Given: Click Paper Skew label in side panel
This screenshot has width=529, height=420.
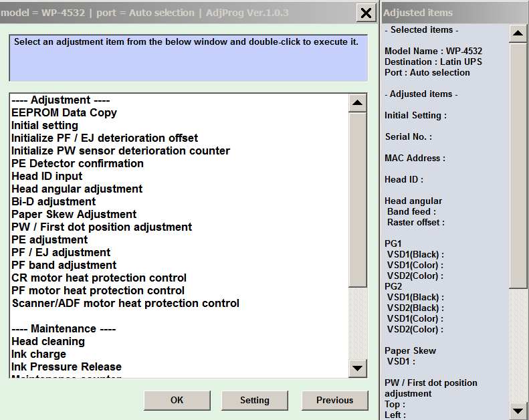Looking at the screenshot, I should 410,351.
